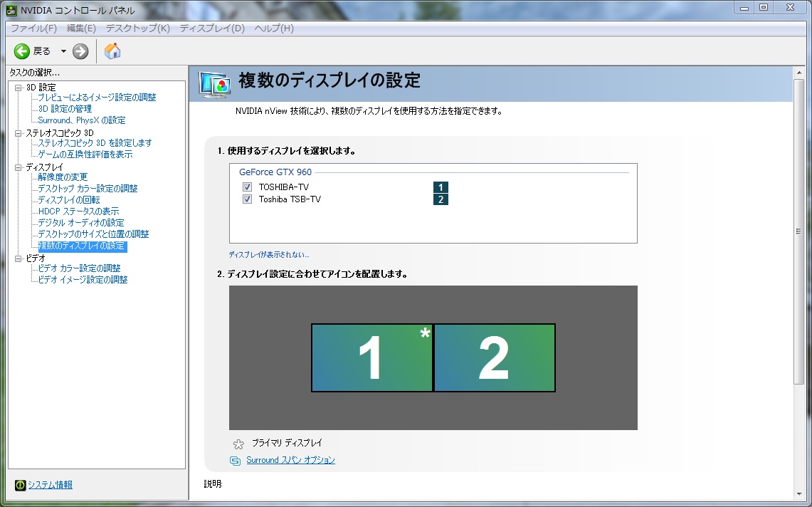Click display number 1 badge beside TOSHIBA-TV

pyautogui.click(x=441, y=187)
